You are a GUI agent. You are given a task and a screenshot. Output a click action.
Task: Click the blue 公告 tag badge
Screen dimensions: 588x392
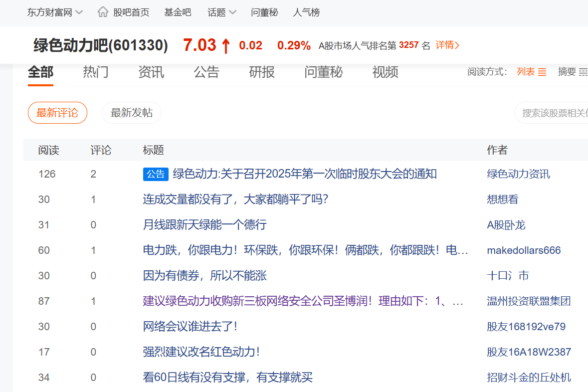pos(156,174)
